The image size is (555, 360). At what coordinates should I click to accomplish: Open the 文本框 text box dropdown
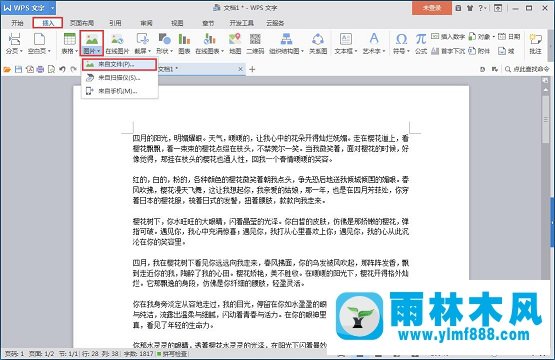pyautogui.click(x=346, y=44)
